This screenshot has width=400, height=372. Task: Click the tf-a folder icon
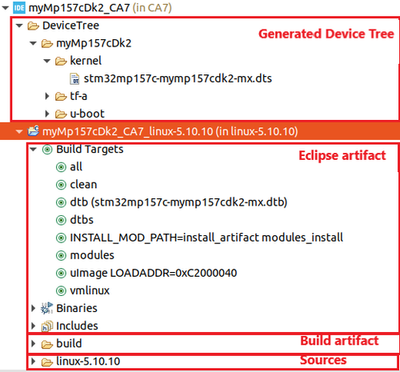(x=61, y=97)
